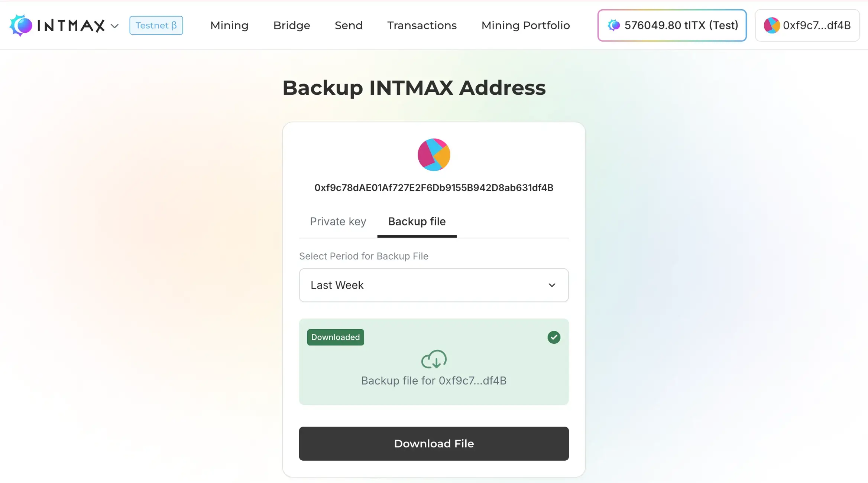Screen dimensions: 868x483
Task: Select the Backup file tab
Action: (x=417, y=221)
